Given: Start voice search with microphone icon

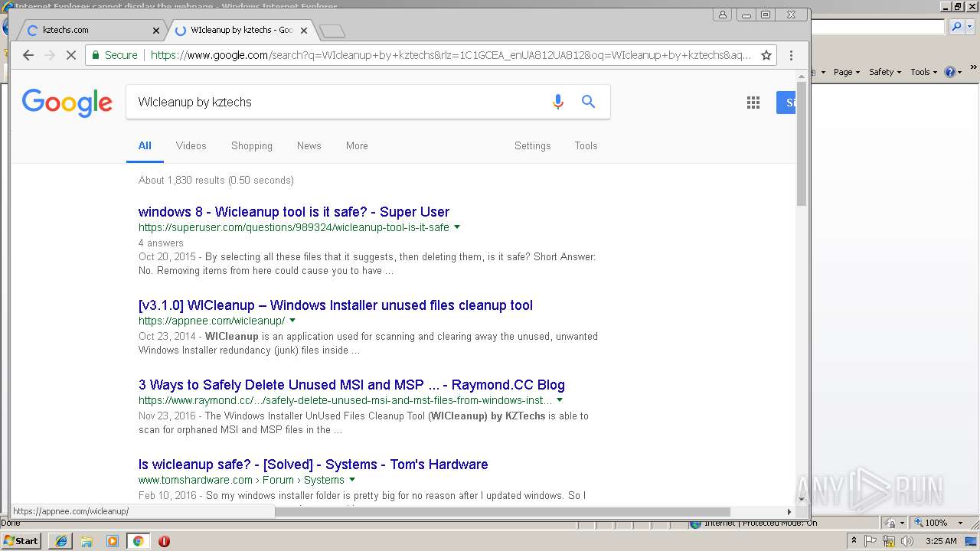Looking at the screenshot, I should pyautogui.click(x=558, y=102).
